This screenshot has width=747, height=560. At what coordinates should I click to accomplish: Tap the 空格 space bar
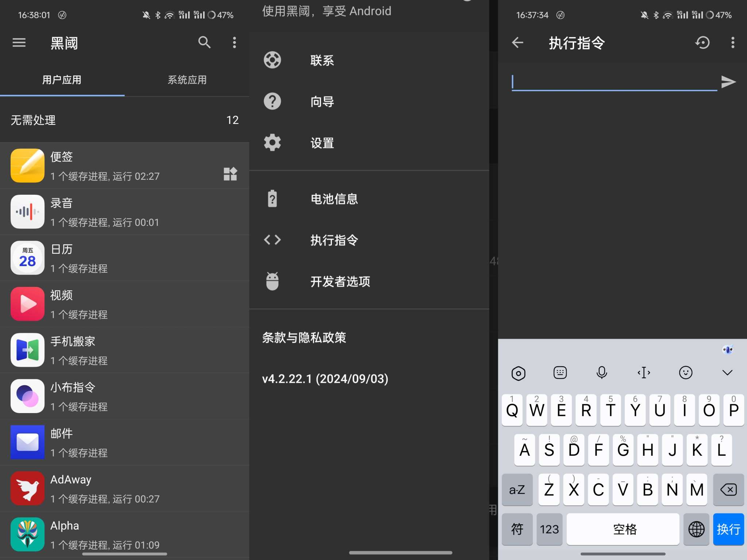point(623,529)
